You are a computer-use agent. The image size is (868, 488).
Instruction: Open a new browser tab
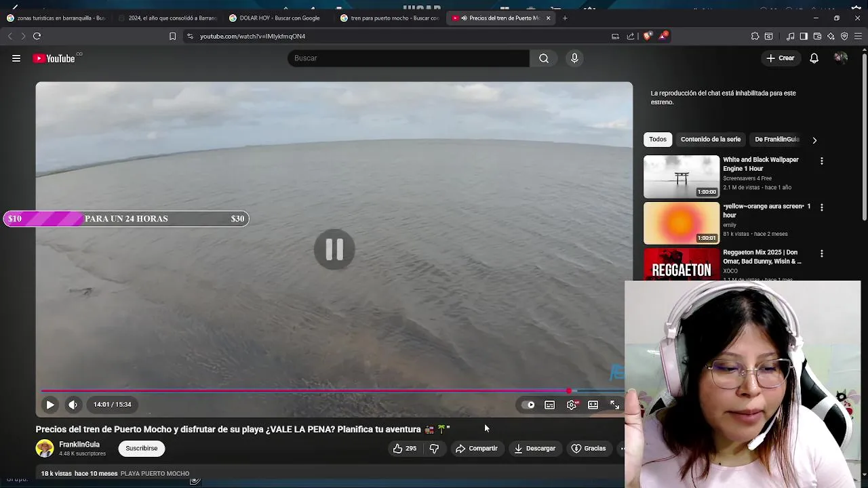pyautogui.click(x=565, y=18)
